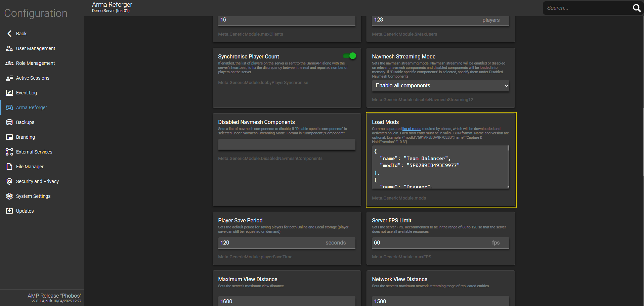Viewport: 644px width, 306px height.
Task: Click the 'Server FPS Limit' title
Action: 391,221
